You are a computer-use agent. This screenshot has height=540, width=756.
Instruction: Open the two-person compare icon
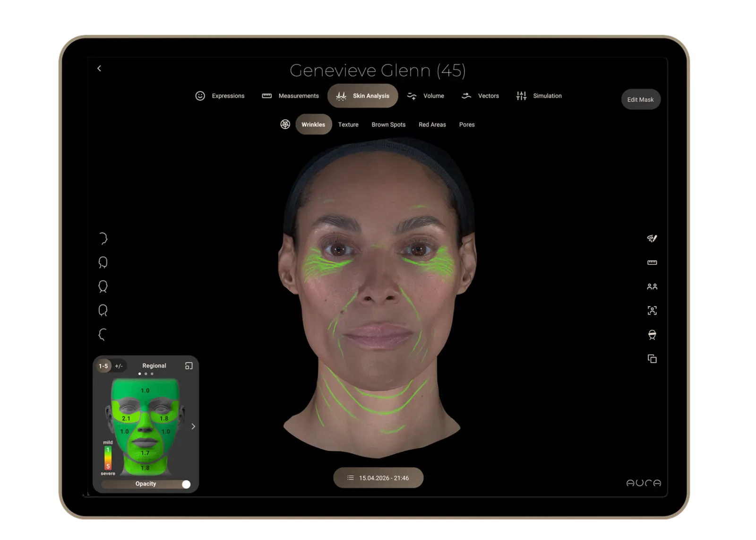tap(652, 287)
